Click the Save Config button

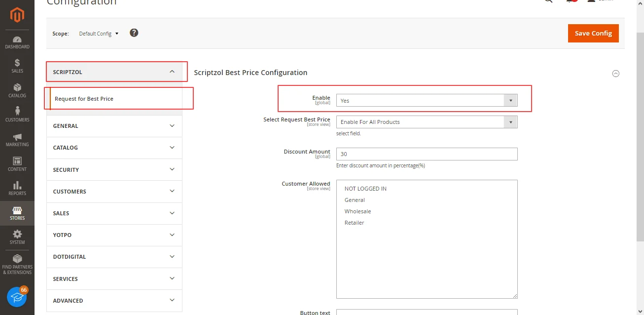(593, 33)
